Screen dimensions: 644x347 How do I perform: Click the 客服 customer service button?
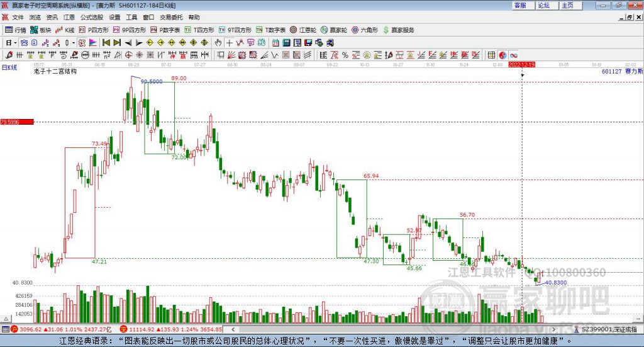[x=520, y=5]
